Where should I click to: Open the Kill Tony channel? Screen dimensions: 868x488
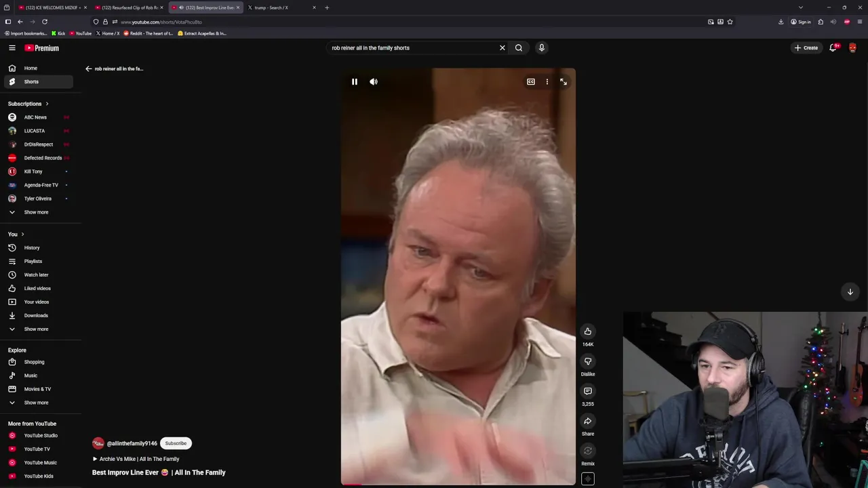click(38, 171)
